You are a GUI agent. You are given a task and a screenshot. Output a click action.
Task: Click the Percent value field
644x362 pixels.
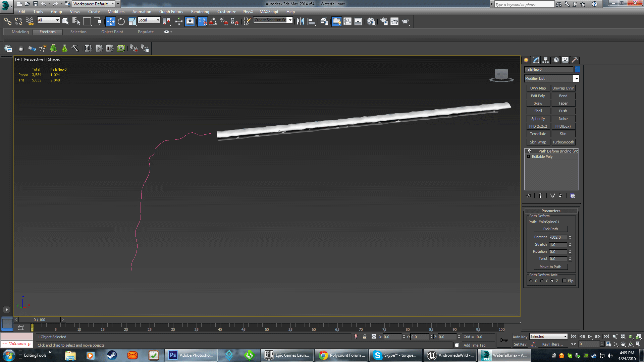(x=558, y=237)
